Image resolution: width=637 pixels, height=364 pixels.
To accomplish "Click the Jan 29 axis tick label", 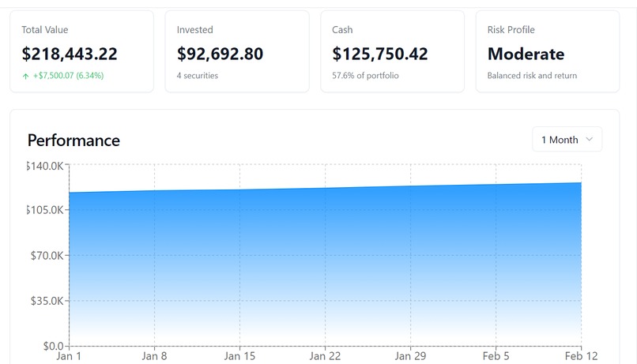I will point(410,356).
